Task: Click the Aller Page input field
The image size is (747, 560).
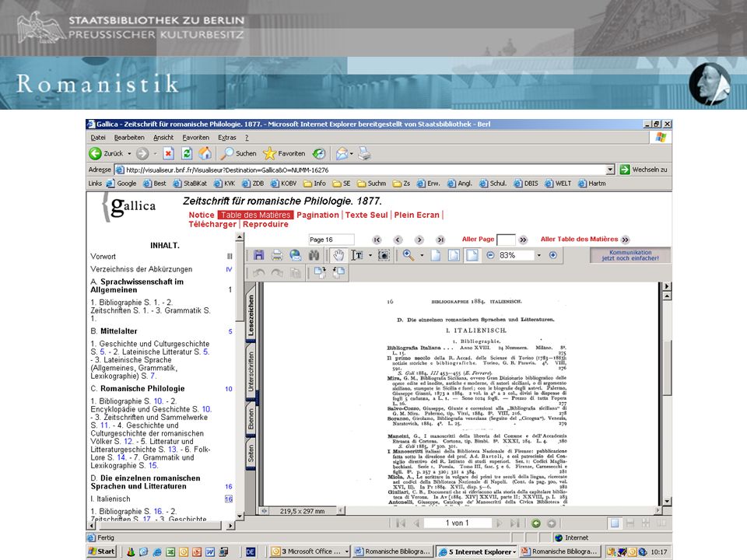Action: [x=506, y=240]
